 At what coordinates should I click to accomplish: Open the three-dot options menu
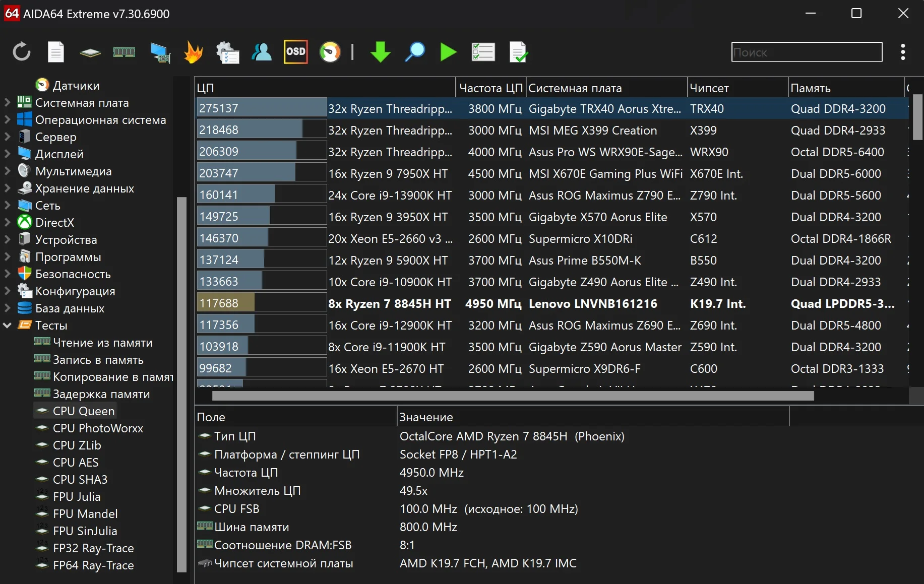[x=902, y=52]
